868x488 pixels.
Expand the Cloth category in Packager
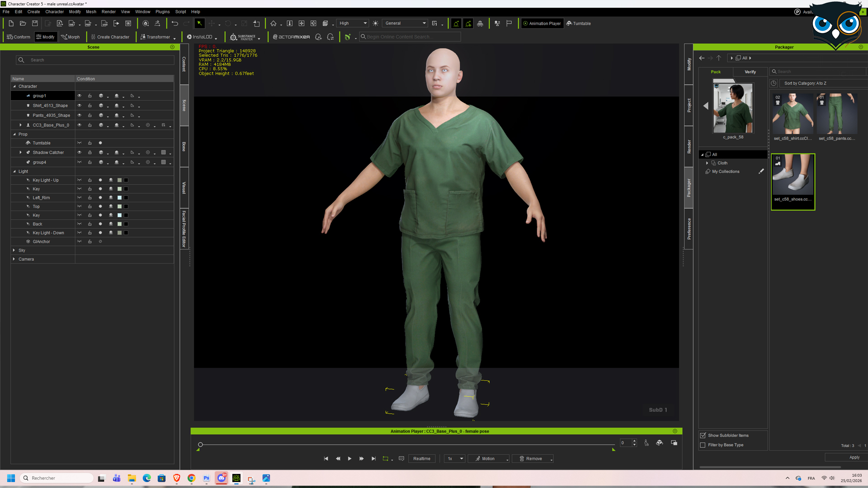coord(707,163)
